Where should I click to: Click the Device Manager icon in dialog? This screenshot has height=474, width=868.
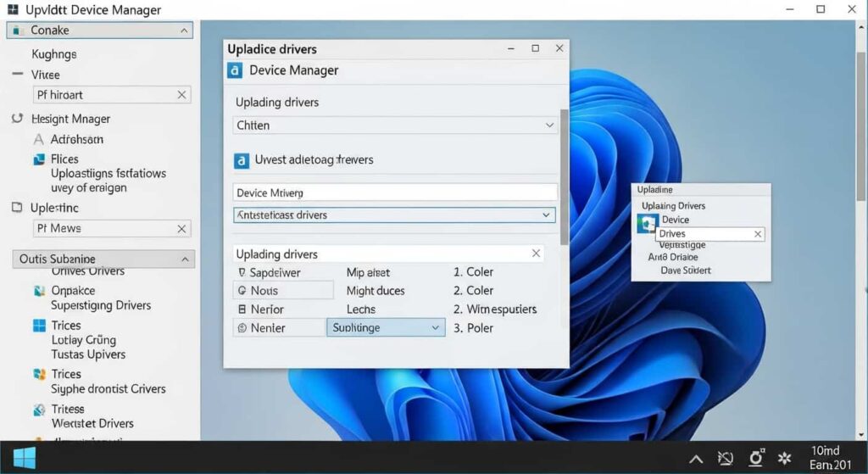tap(235, 70)
